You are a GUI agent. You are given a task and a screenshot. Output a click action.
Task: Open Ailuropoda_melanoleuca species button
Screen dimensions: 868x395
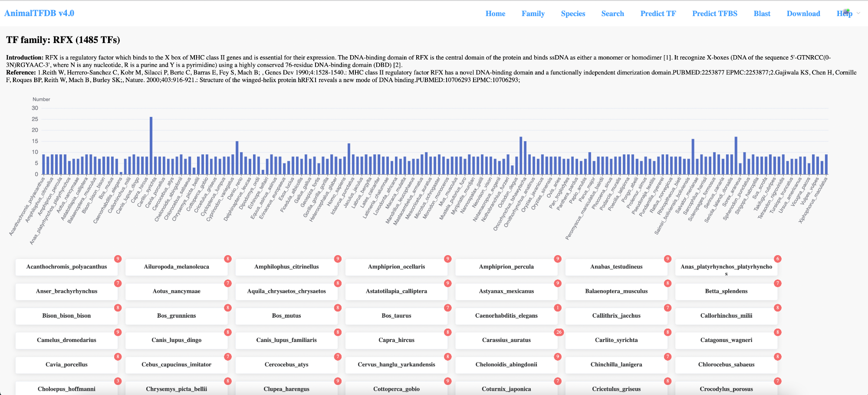pyautogui.click(x=176, y=267)
